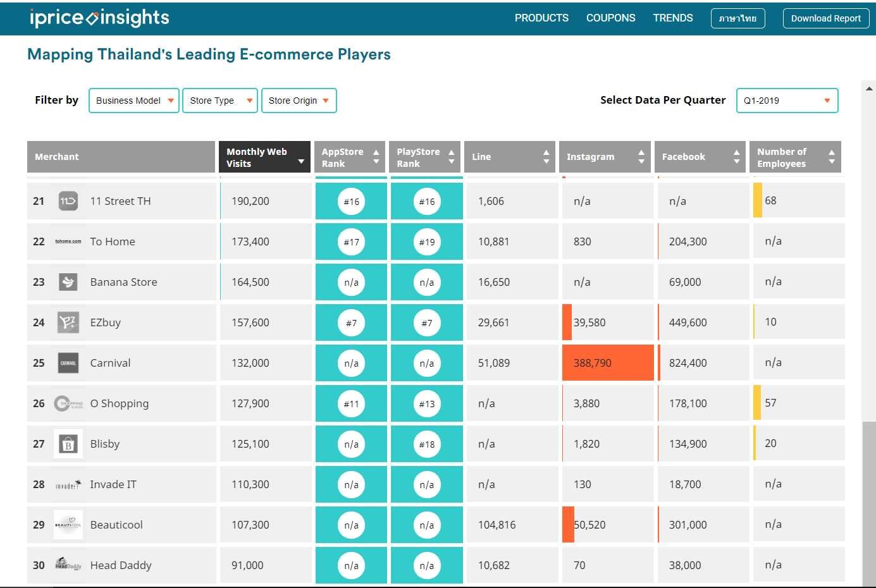Sort by Line followers column
Screen dimensions: 876x588
pos(510,157)
